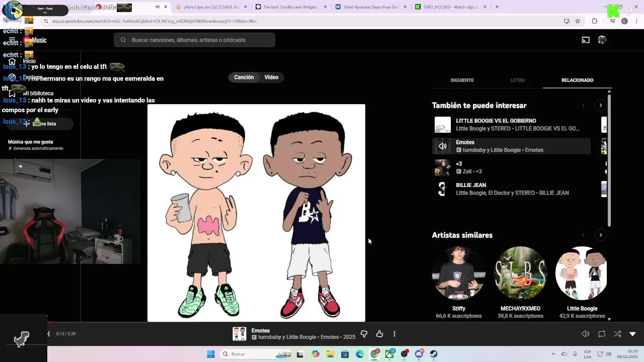This screenshot has width=644, height=362.
Task: Switch to Canción mode
Action: point(244,77)
